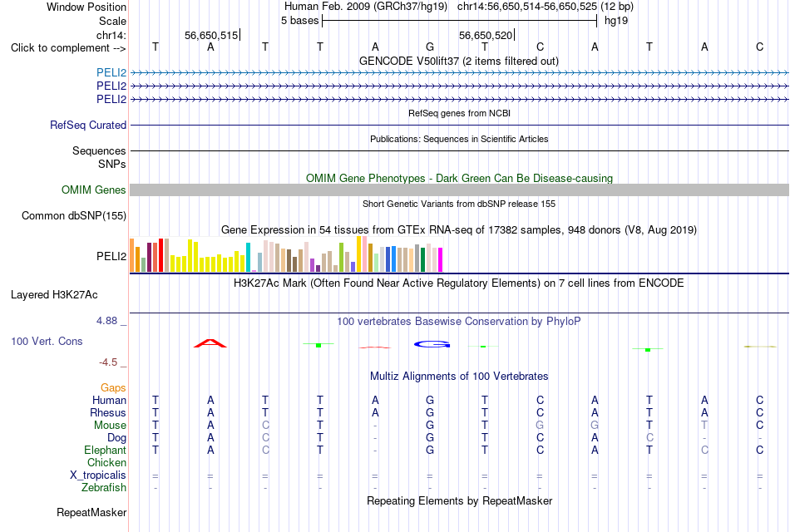Click the Dog species label
The image size is (790, 532).
point(116,438)
